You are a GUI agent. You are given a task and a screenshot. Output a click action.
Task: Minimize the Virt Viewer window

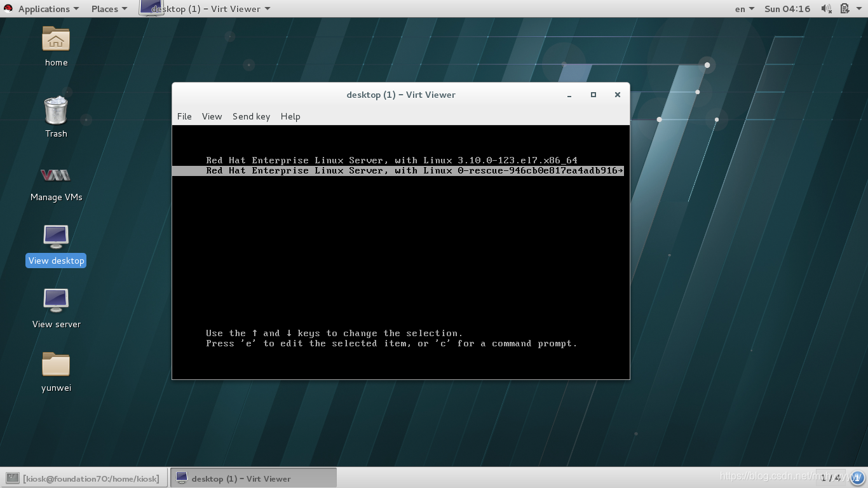coord(569,95)
